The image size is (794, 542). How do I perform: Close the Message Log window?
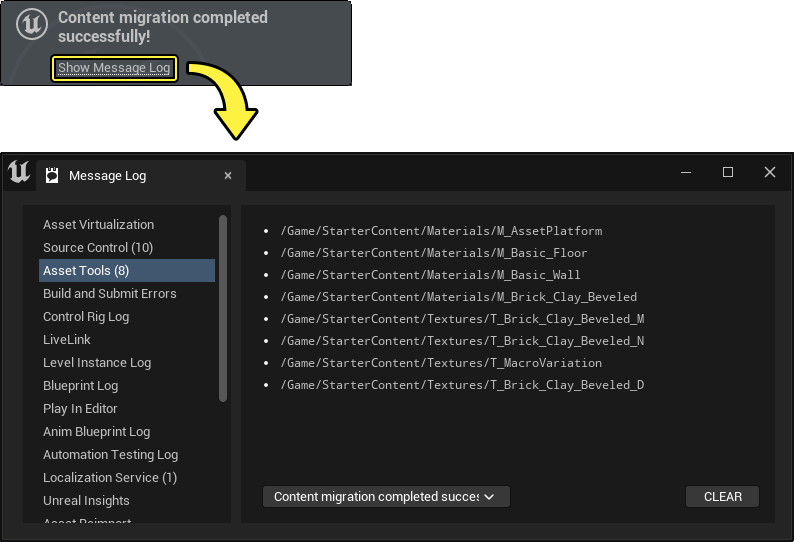coord(769,172)
